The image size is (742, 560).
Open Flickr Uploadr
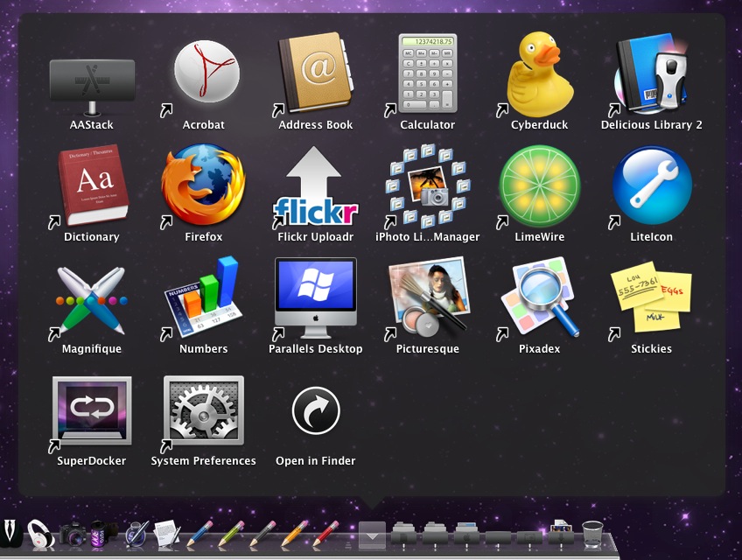(315, 185)
